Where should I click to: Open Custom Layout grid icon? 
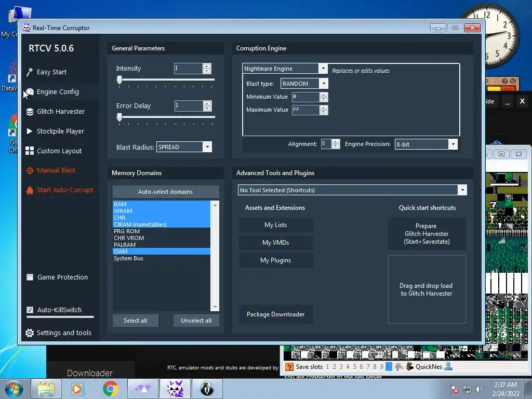[30, 151]
